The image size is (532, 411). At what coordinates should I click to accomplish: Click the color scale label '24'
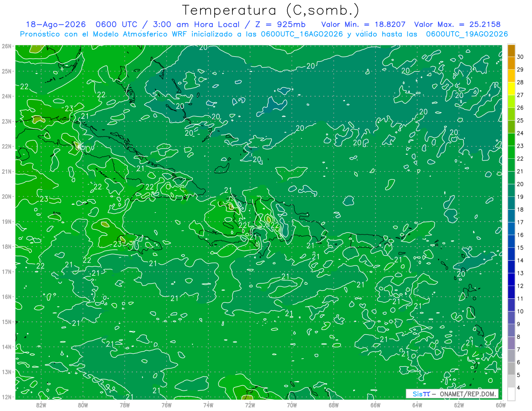(x=520, y=133)
